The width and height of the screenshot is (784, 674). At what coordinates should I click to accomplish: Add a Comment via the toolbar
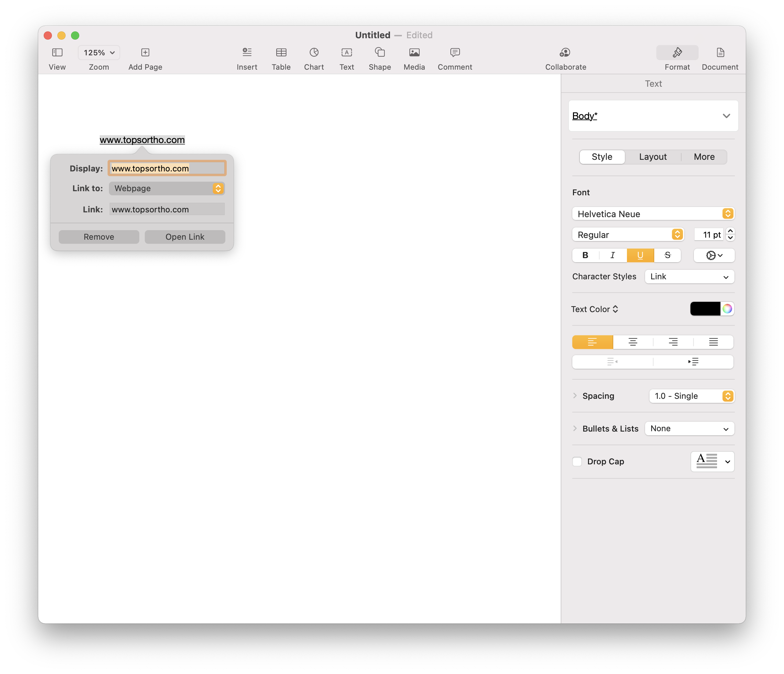point(454,52)
